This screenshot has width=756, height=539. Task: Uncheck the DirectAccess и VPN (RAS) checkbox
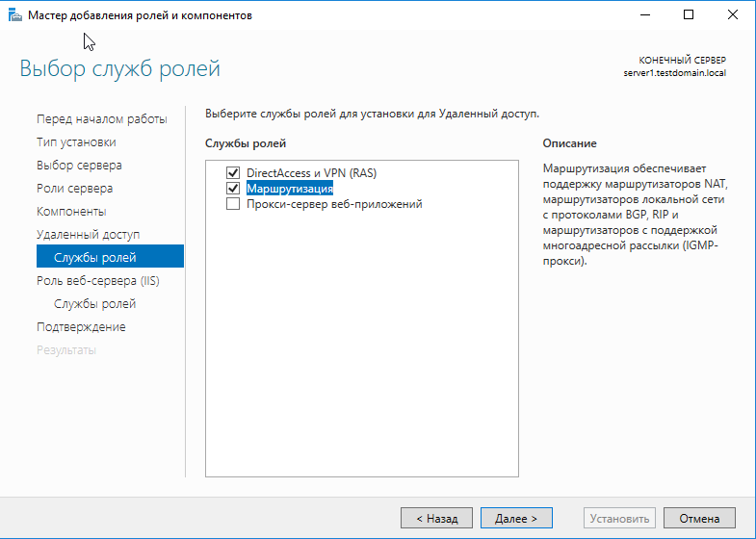[x=232, y=173]
